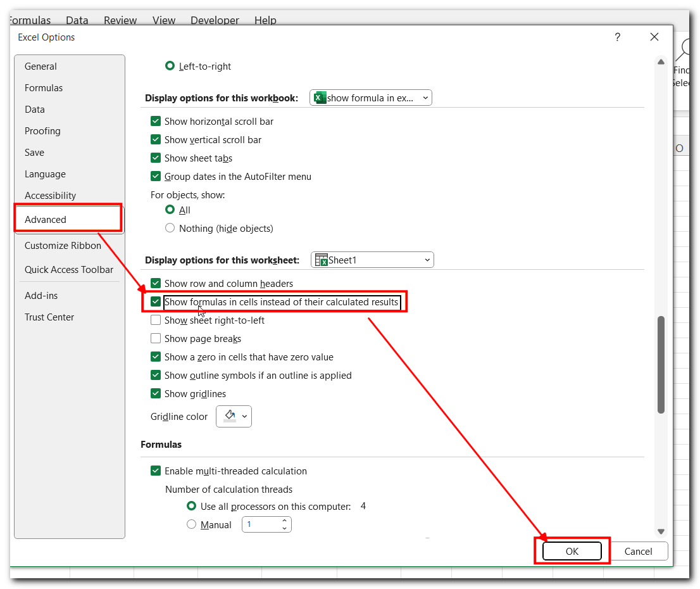The height and width of the screenshot is (589, 700).
Task: Open the Help ribbon tab in Excel
Action: [265, 20]
